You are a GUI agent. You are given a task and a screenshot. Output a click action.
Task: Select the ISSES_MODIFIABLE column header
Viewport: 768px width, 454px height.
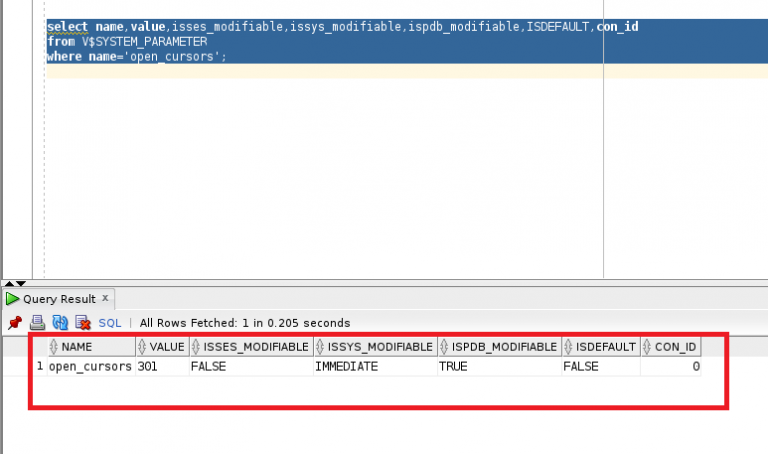coord(251,347)
